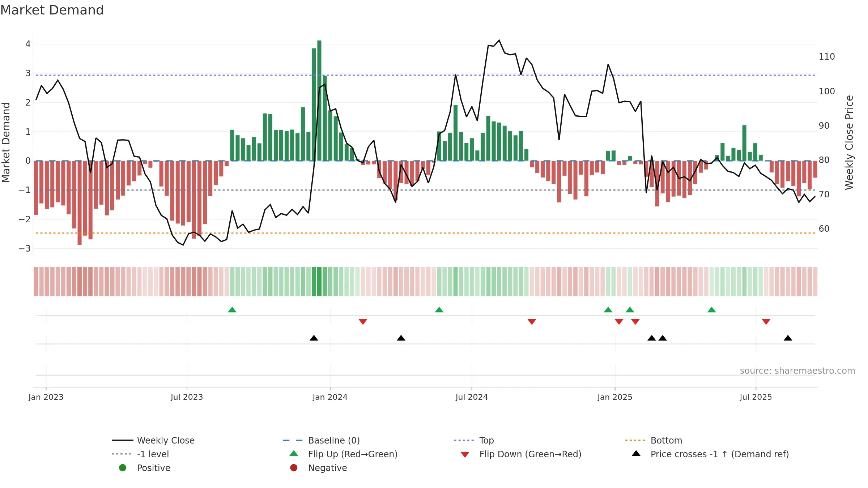This screenshot has height=488, width=868.
Task: Click the green Positive legend circle
Action: pyautogui.click(x=123, y=468)
